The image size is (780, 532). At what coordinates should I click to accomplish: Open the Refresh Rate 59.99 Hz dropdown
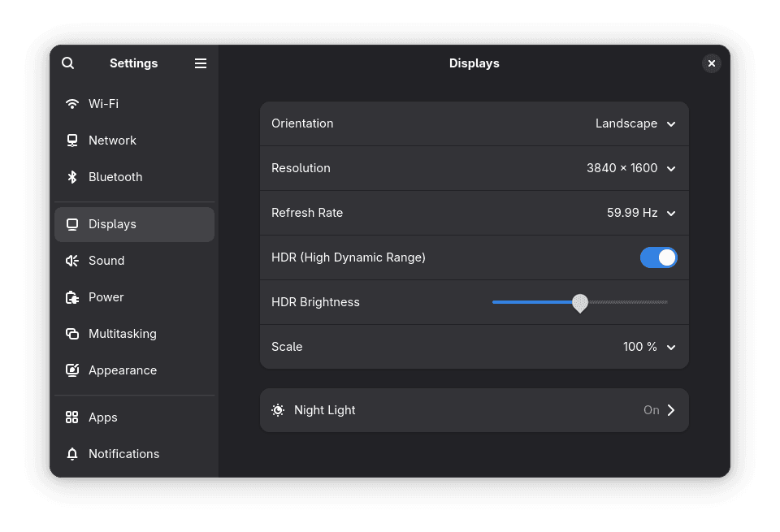point(641,213)
